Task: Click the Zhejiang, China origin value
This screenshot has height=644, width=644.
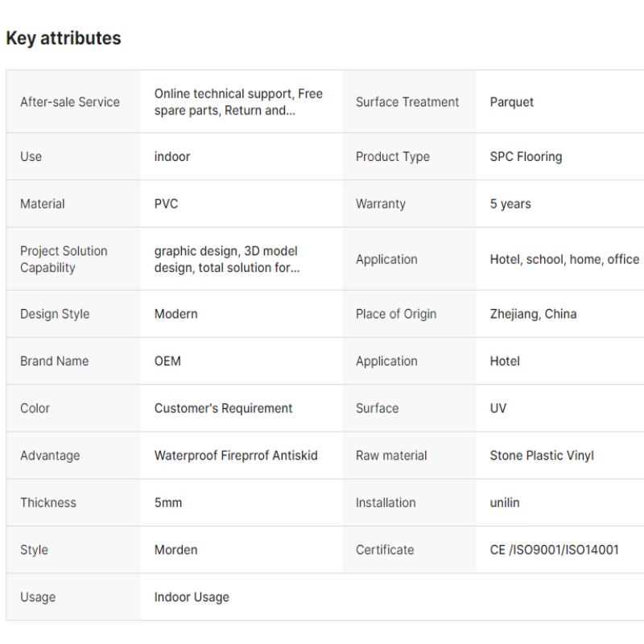Action: 533,314
